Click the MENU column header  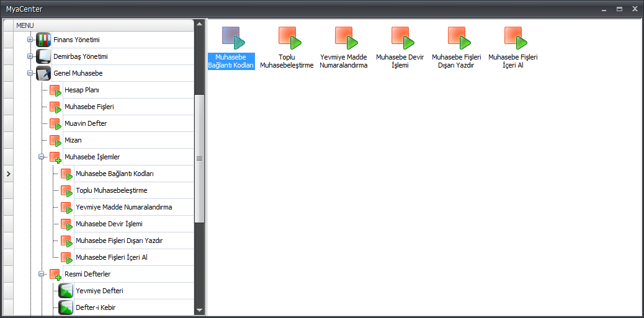[x=104, y=25]
